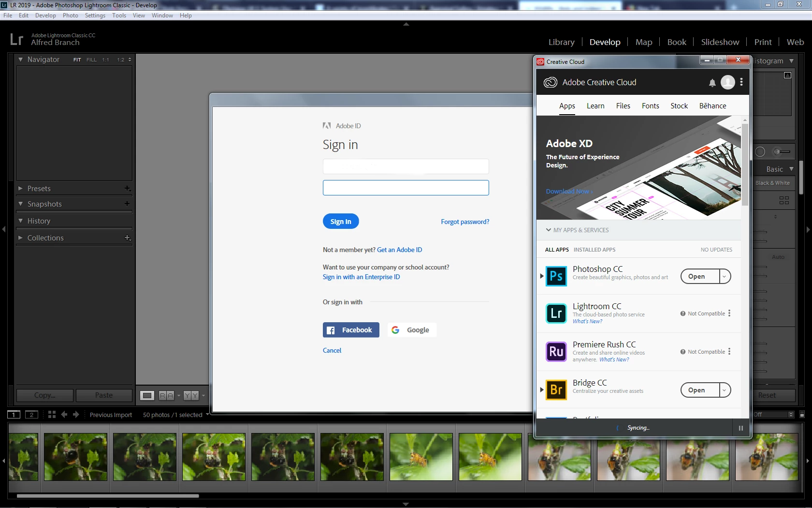Image resolution: width=812 pixels, height=508 pixels.
Task: Collapse the Navigator panel
Action: [20, 60]
